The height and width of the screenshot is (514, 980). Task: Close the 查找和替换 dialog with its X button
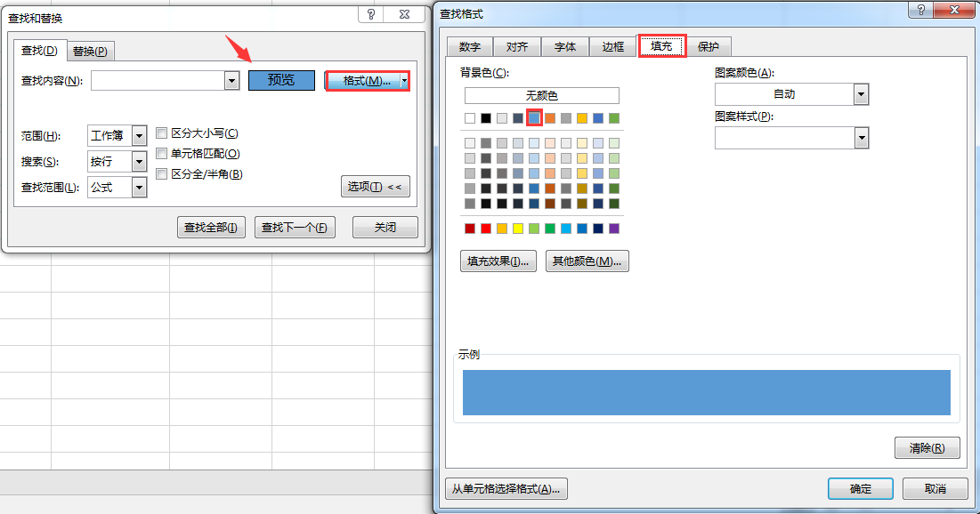(x=404, y=13)
